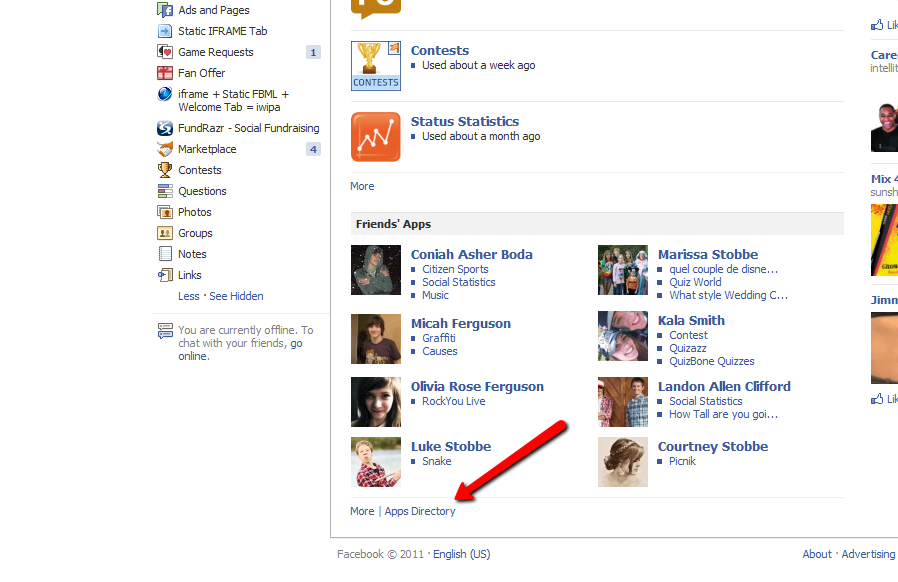Click the Marketplace count badge 4
The width and height of the screenshot is (898, 582).
pyautogui.click(x=313, y=150)
